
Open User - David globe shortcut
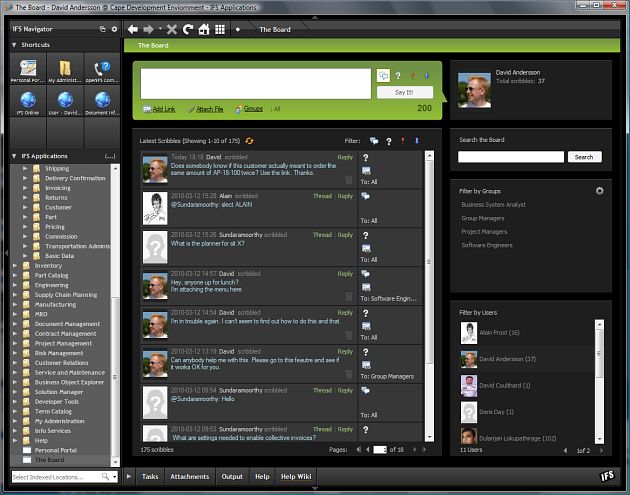(x=65, y=102)
